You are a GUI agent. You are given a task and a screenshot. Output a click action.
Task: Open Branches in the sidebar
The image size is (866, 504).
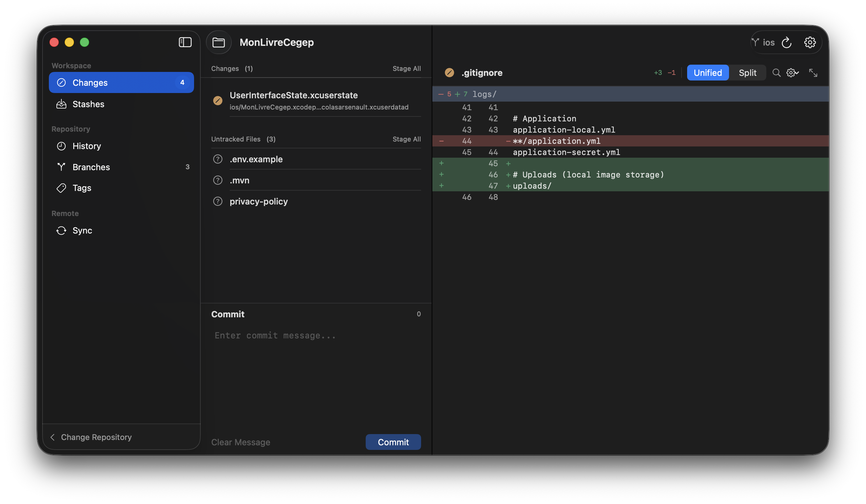click(x=121, y=167)
